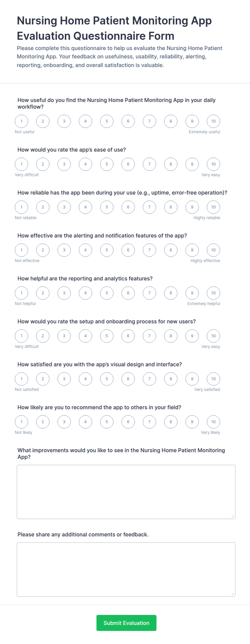Grab the resize handle of improvements textarea
Screen dimensions: 250x644
pos(233,516)
